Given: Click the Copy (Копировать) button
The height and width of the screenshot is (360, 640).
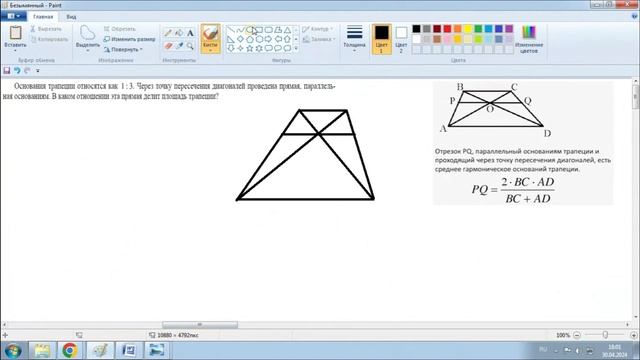Looking at the screenshot, I should [50, 39].
